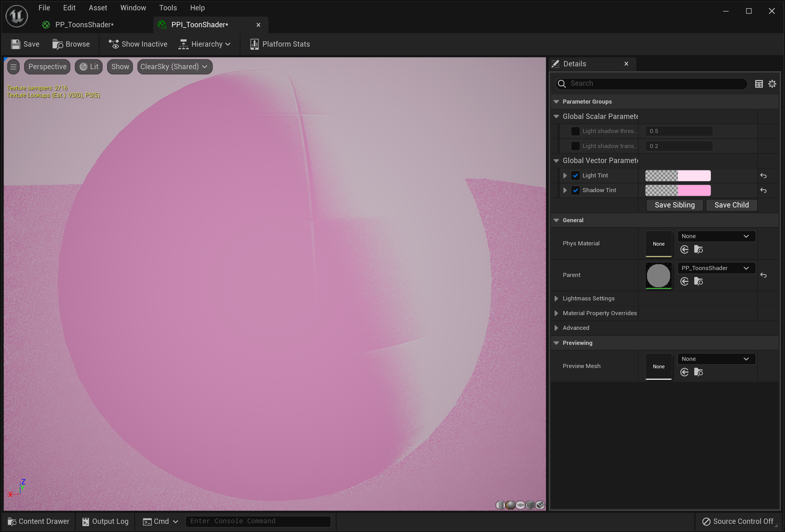The width and height of the screenshot is (785, 532).
Task: Open the Shadow Tint color swatch
Action: click(678, 191)
